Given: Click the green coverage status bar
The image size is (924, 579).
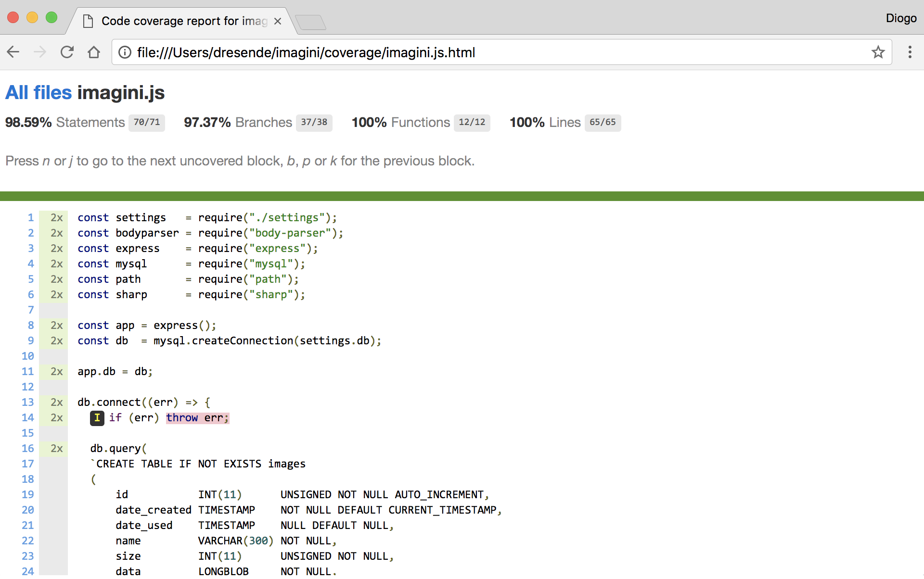Looking at the screenshot, I should pos(462,196).
